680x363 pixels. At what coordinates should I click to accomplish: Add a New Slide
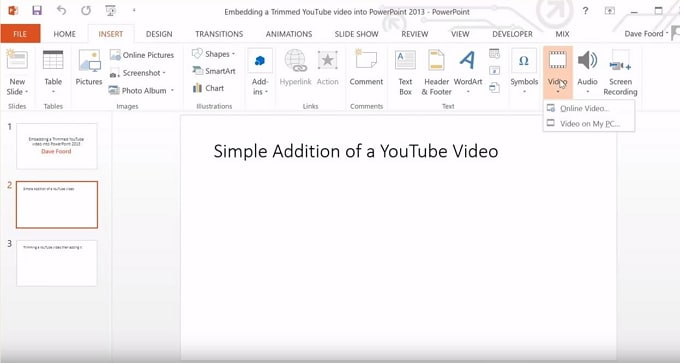17,61
